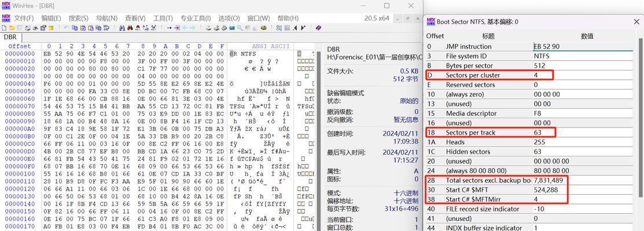Viewport: 644px width, 231px height.
Task: Click the 标题 column header in template window
Action: (x=488, y=36)
